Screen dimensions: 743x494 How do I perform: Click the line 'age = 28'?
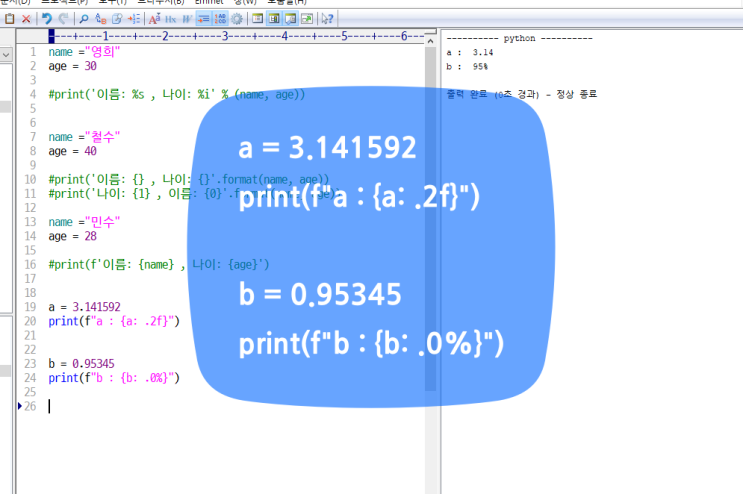coord(72,236)
